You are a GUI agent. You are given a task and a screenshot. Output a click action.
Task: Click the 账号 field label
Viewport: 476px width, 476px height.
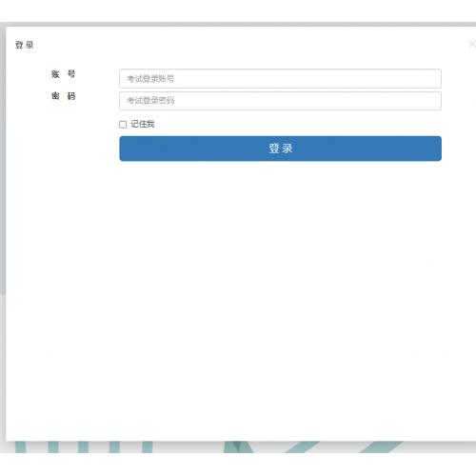click(x=64, y=74)
